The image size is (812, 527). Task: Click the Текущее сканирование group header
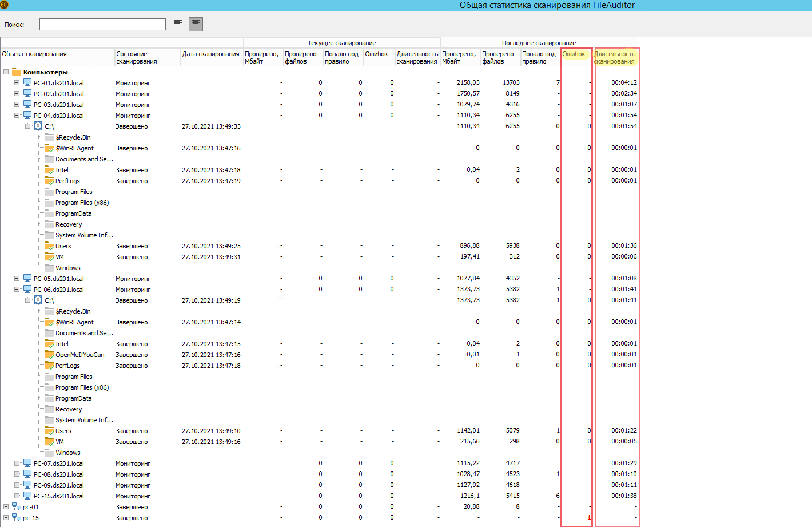coord(342,43)
